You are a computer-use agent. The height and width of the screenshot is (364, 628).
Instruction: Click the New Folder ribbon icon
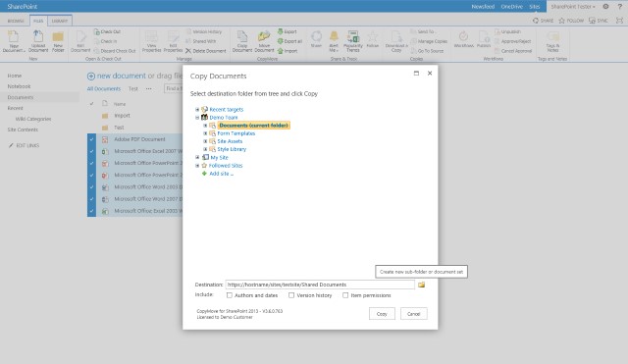point(58,37)
